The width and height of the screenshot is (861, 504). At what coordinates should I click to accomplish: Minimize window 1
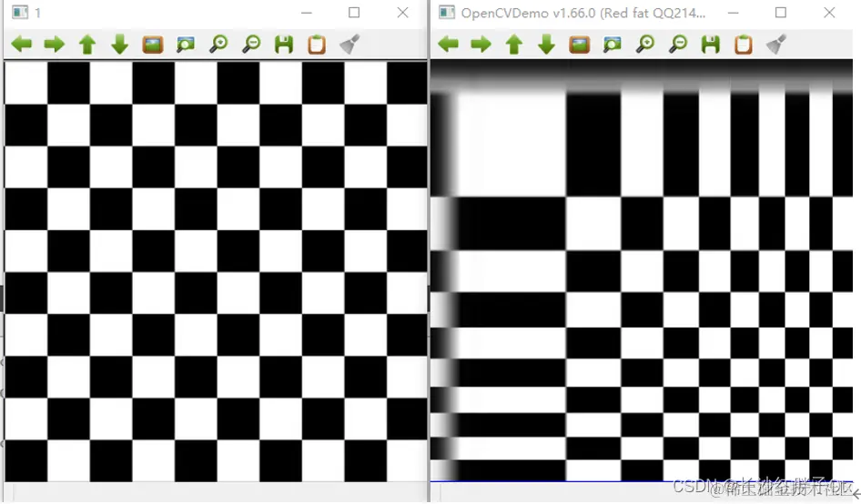(307, 12)
